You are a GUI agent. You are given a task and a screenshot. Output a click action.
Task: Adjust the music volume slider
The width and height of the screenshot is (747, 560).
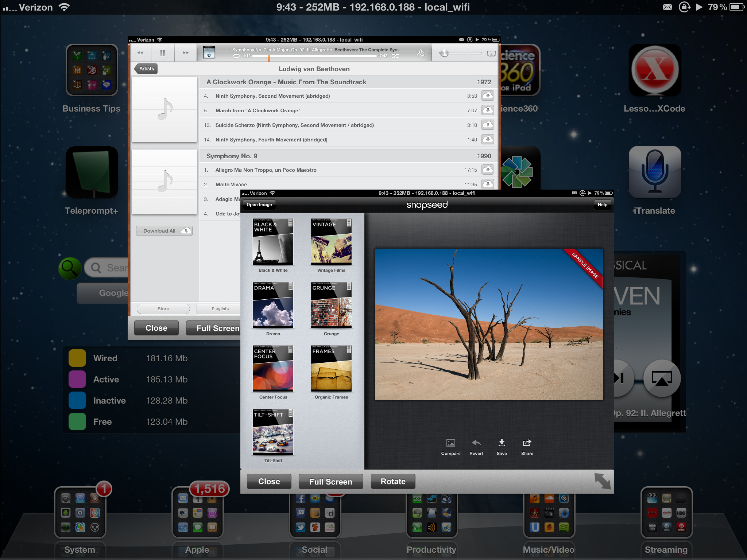tap(444, 54)
